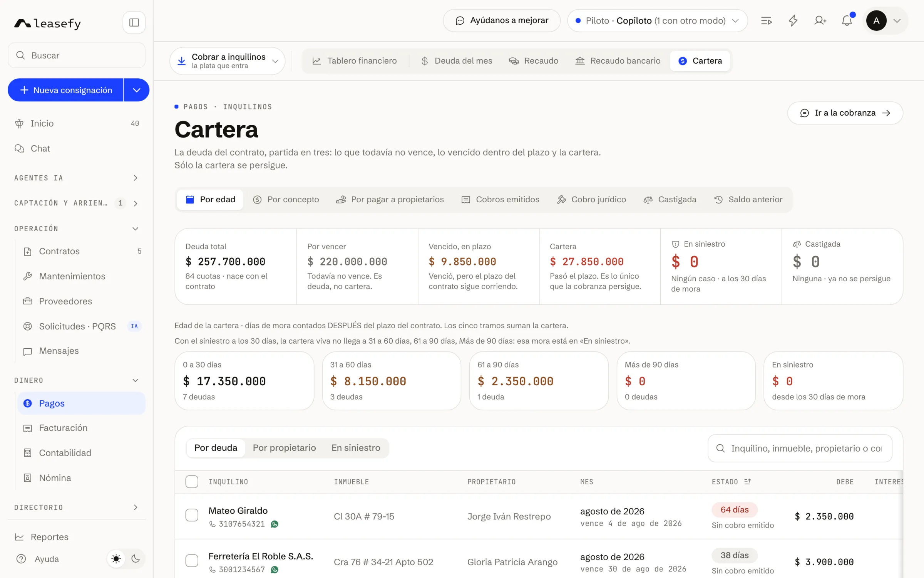Viewport: 924px width, 578px height.
Task: Select the Por concepto tab
Action: pyautogui.click(x=286, y=200)
